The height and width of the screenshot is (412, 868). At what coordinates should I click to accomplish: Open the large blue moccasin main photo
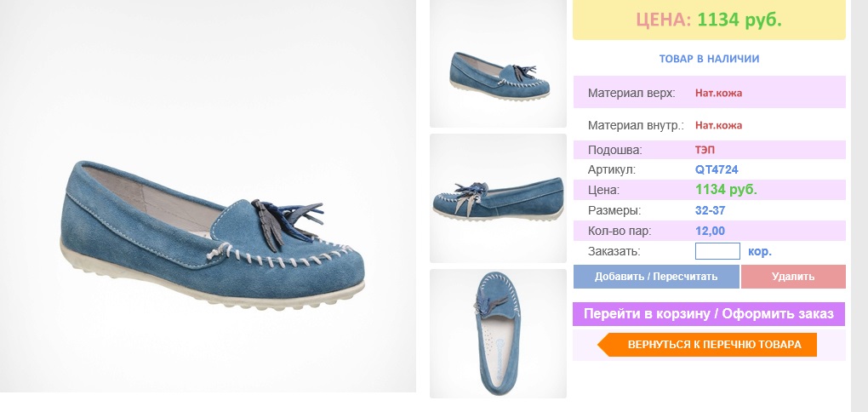tap(208, 196)
